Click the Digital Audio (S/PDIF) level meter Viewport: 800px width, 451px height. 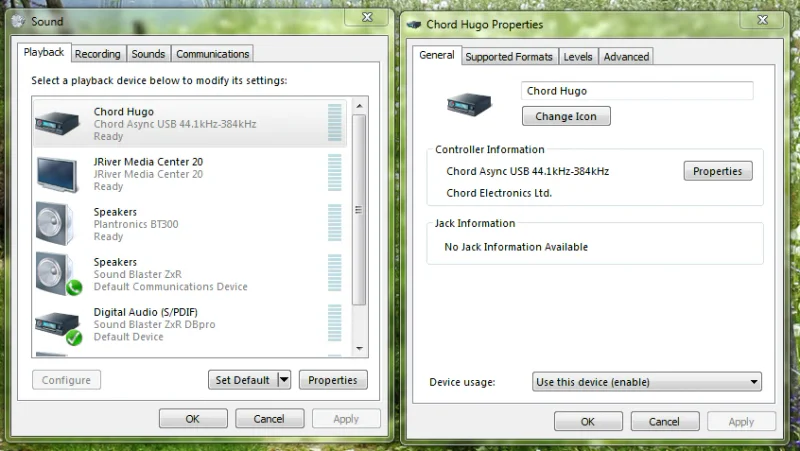click(x=335, y=322)
